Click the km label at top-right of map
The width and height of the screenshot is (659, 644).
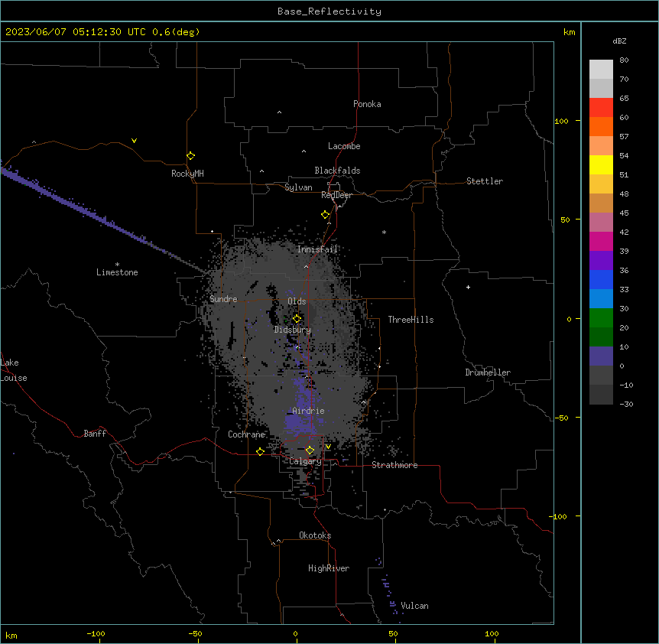569,32
